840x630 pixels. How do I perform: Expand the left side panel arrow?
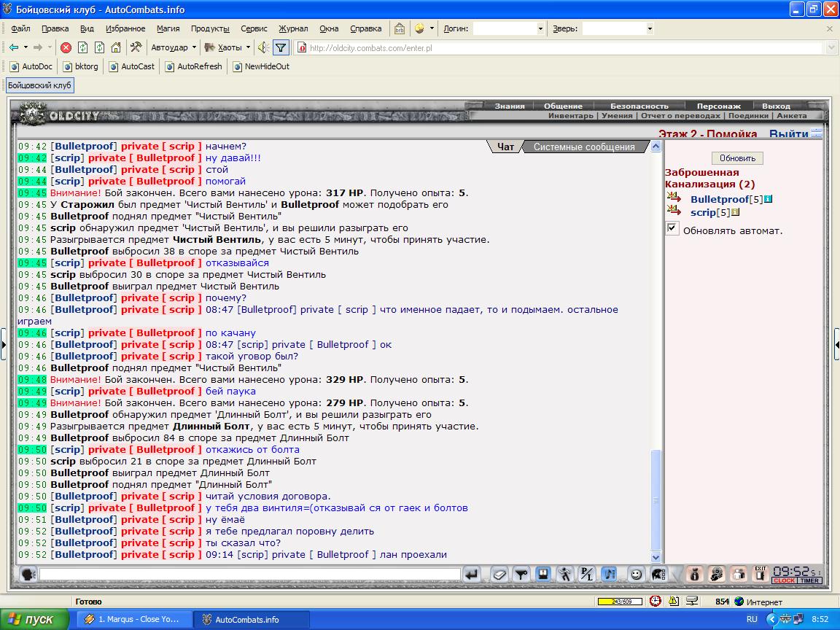(x=3, y=344)
